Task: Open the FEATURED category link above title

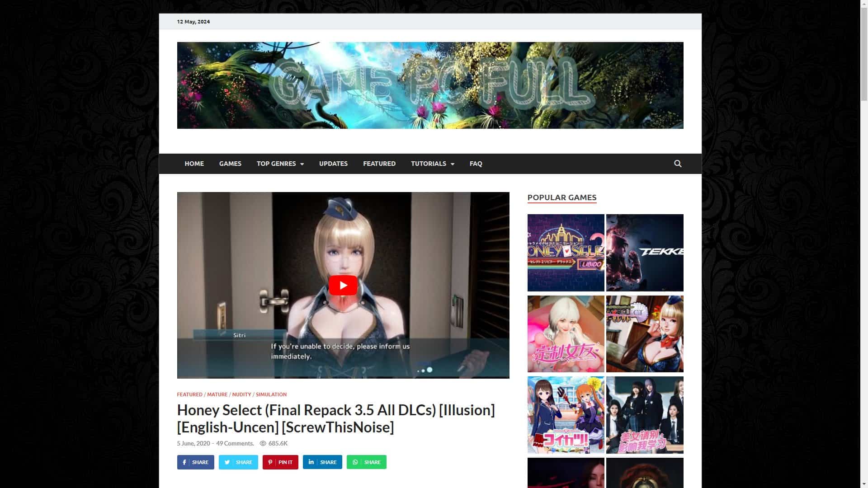Action: (x=189, y=394)
